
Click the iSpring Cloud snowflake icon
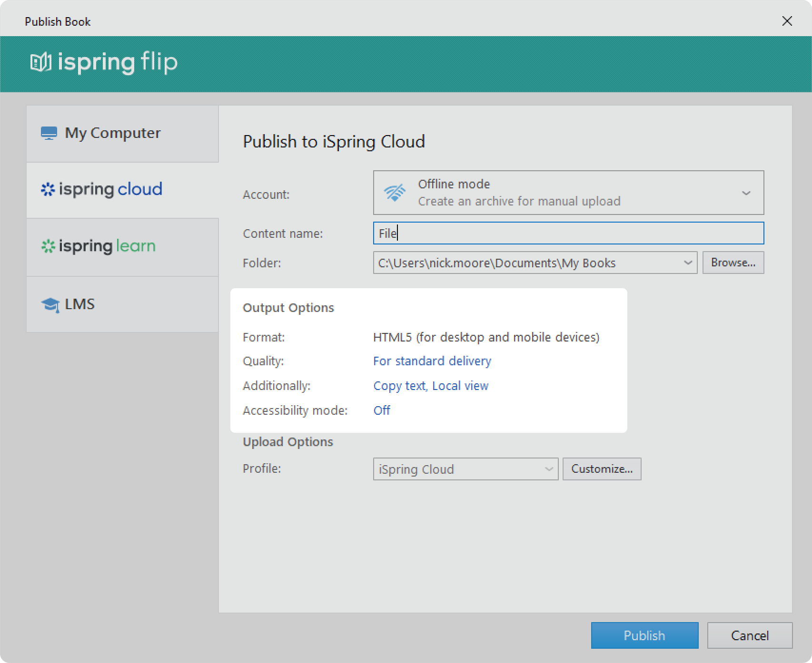click(x=48, y=190)
